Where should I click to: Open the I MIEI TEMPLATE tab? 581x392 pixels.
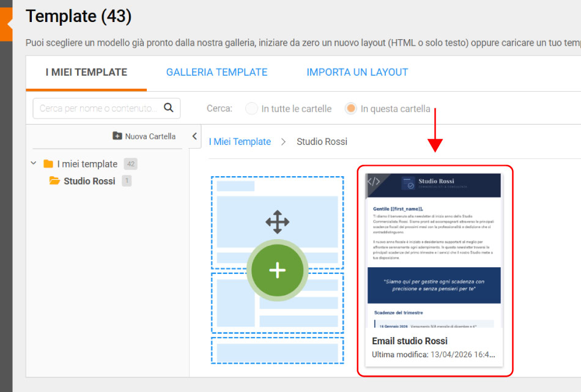(86, 72)
